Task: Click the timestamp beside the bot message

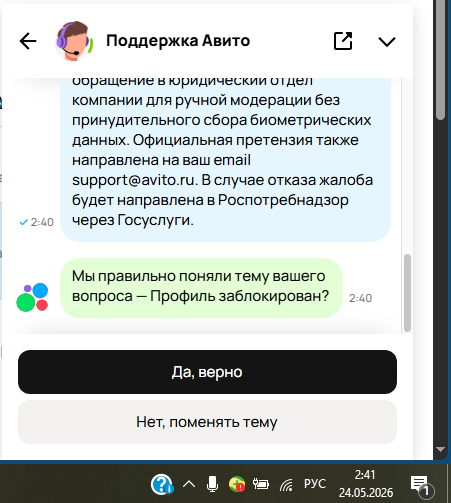Action: pos(360,298)
